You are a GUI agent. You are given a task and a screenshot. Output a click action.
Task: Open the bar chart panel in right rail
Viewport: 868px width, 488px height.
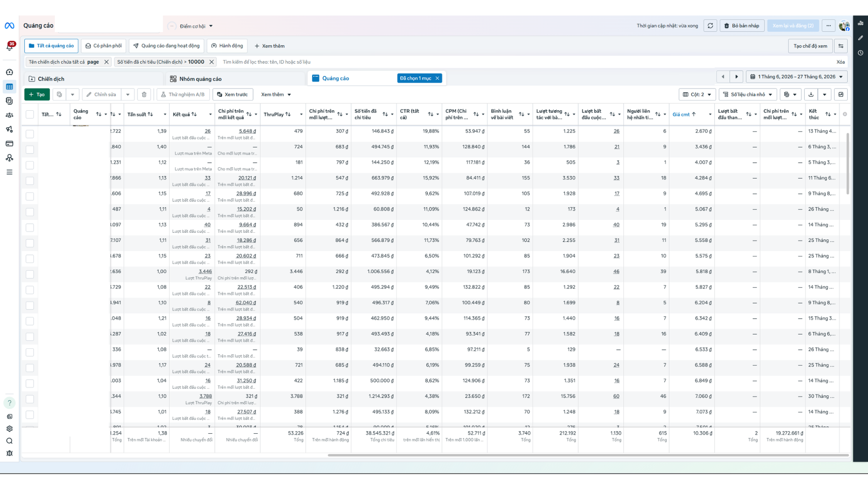[860, 23]
